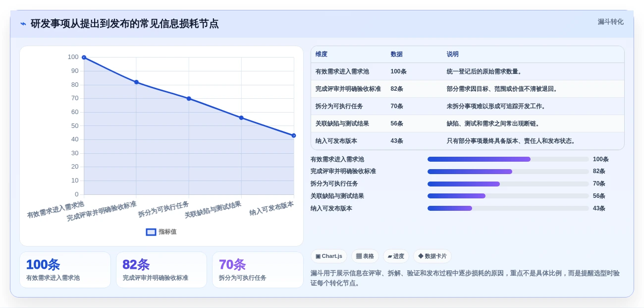Click the 说明 column header
This screenshot has width=644, height=308.
point(453,54)
